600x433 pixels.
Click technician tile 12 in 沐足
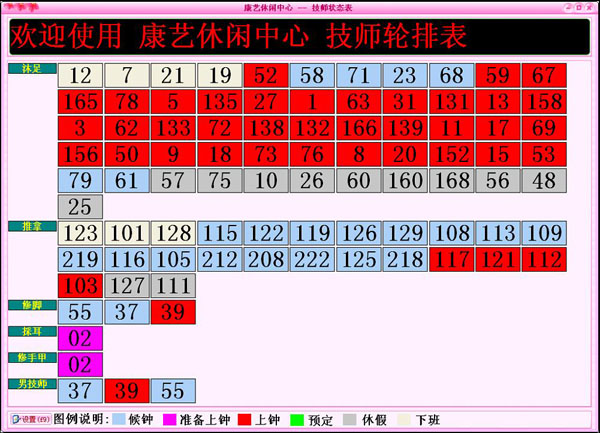81,75
